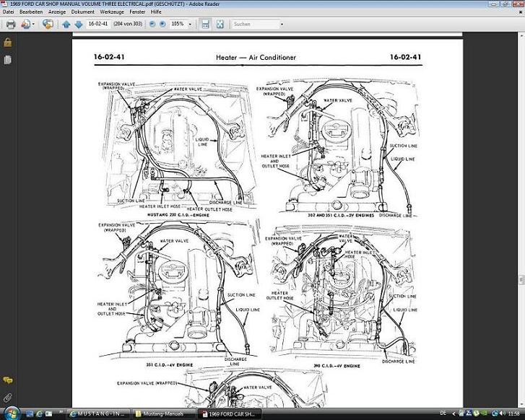Click the "Heater — Air Conditioner" page heading
525x420 pixels.
pyautogui.click(x=256, y=57)
